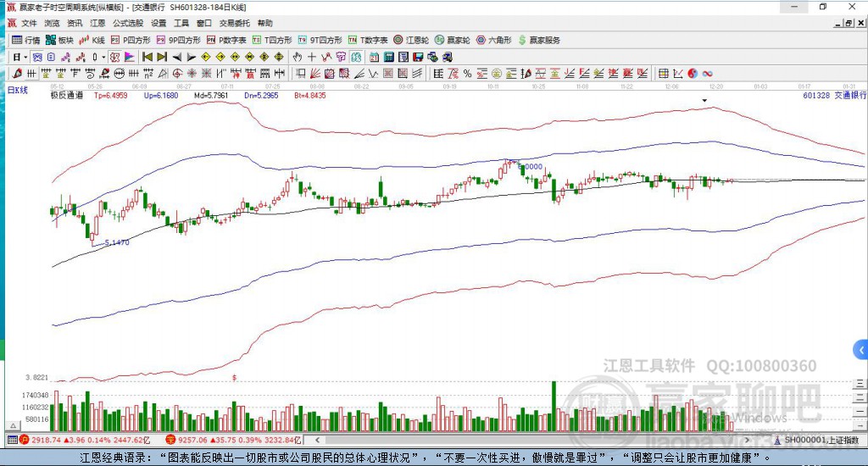Select the hand pan tool

tap(298, 57)
